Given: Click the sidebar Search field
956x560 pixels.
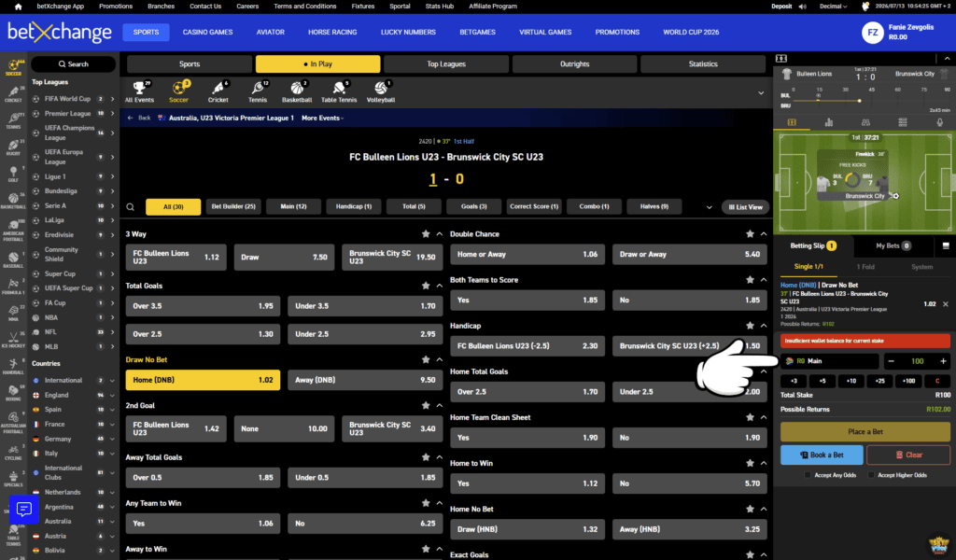Looking at the screenshot, I should click(x=73, y=64).
